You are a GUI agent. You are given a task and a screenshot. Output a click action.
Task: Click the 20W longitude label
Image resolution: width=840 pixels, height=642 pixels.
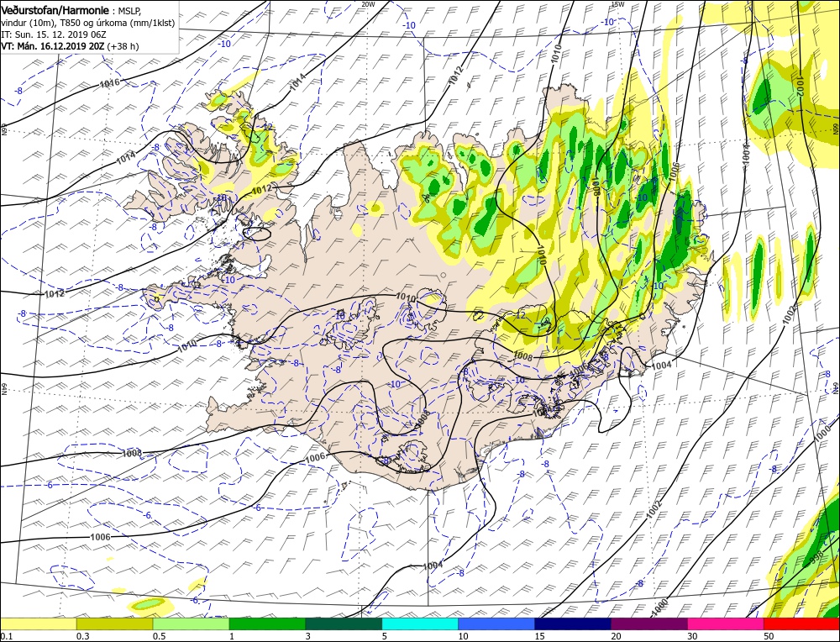368,4
